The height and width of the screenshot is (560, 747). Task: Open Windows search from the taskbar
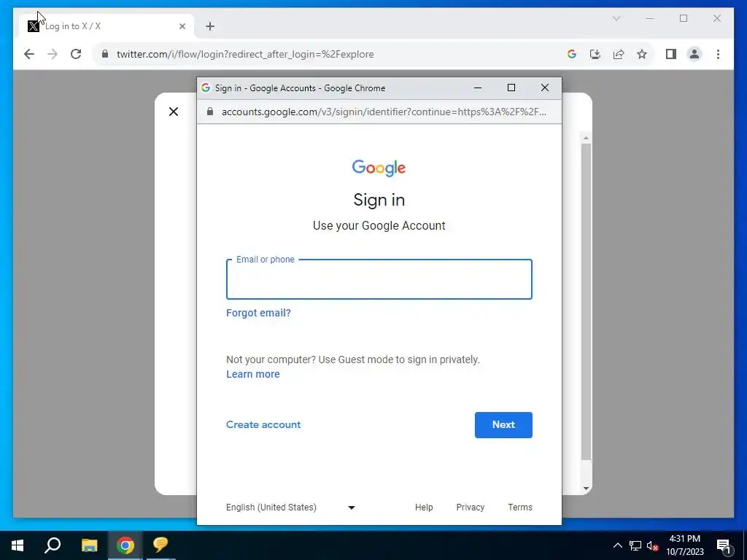53,545
